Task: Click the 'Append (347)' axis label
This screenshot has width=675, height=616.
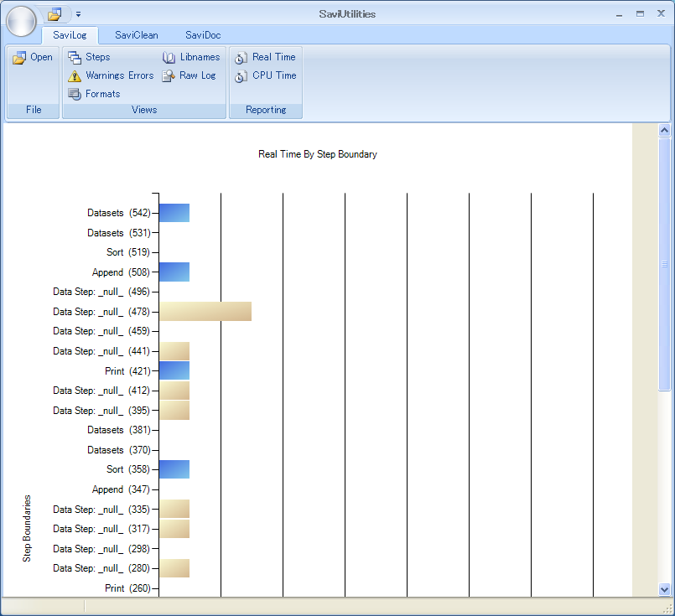Action: tap(121, 489)
